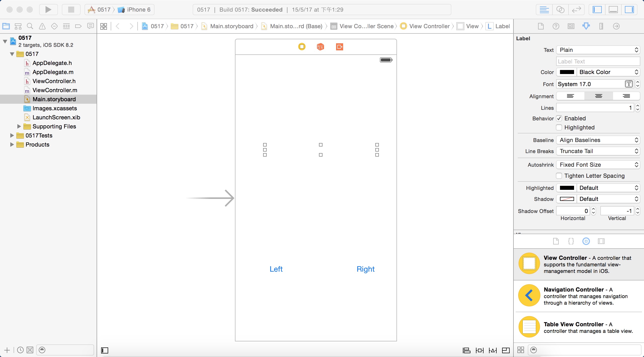The height and width of the screenshot is (357, 644).
Task: Open the Highlighted color dropdown
Action: point(608,188)
